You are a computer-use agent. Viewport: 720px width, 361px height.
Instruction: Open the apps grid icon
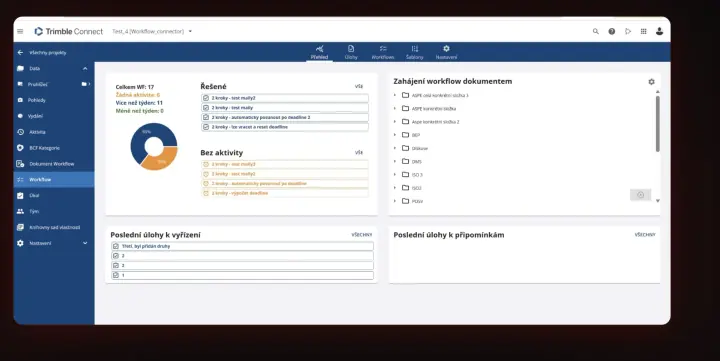click(x=643, y=31)
